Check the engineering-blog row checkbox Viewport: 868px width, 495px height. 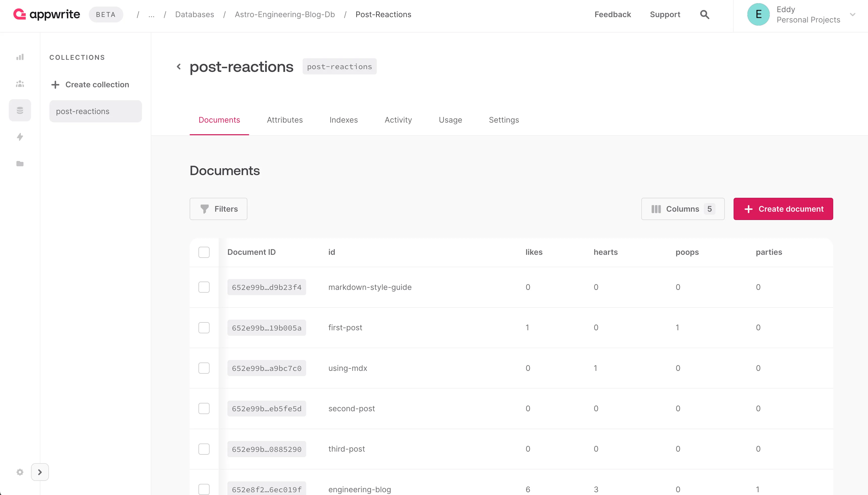tap(204, 489)
